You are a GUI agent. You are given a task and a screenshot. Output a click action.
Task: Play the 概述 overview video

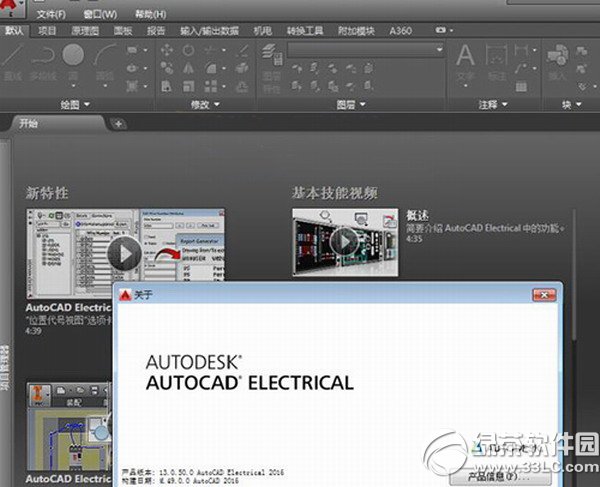pyautogui.click(x=344, y=242)
